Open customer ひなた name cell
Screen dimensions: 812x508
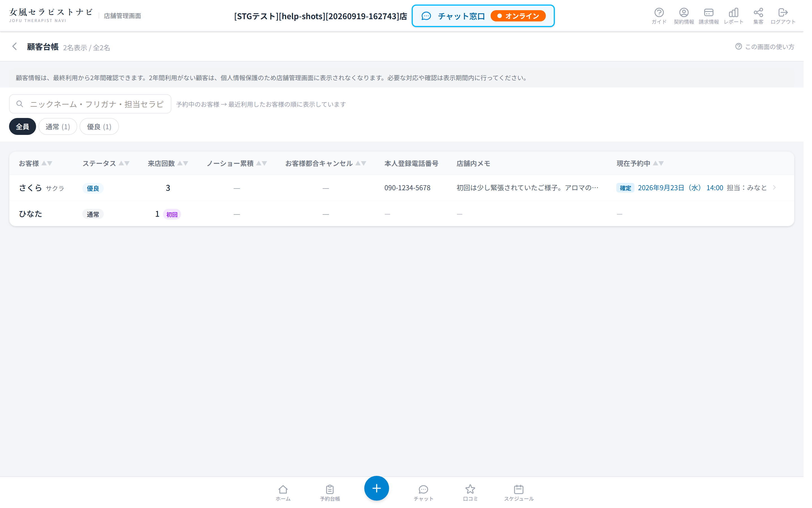[30, 214]
